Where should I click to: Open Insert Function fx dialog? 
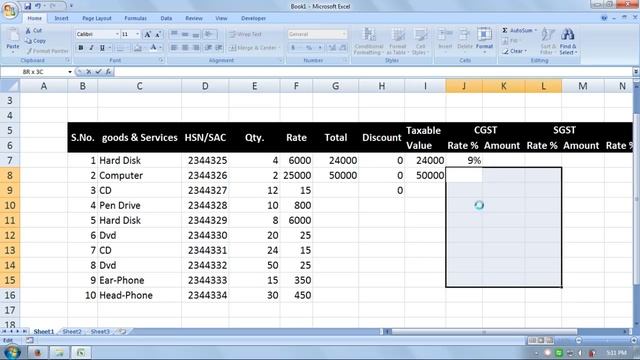tap(108, 71)
